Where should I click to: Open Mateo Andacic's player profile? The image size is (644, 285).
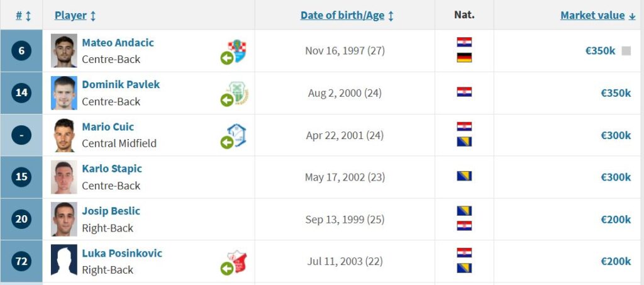coord(118,43)
